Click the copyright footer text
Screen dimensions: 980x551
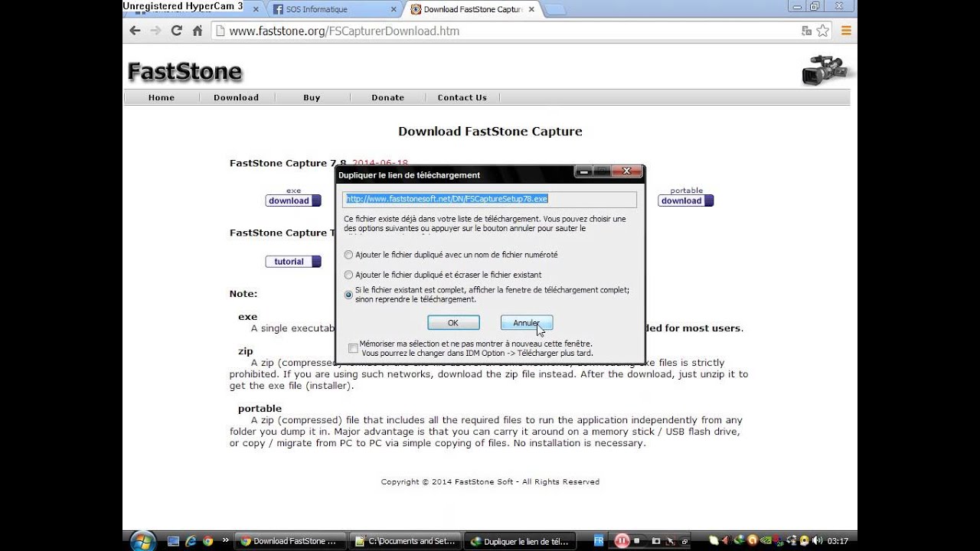(x=490, y=482)
